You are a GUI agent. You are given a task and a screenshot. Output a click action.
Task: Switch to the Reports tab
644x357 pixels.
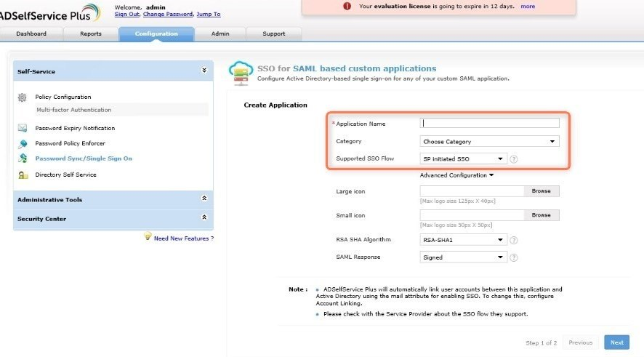pyautogui.click(x=91, y=34)
